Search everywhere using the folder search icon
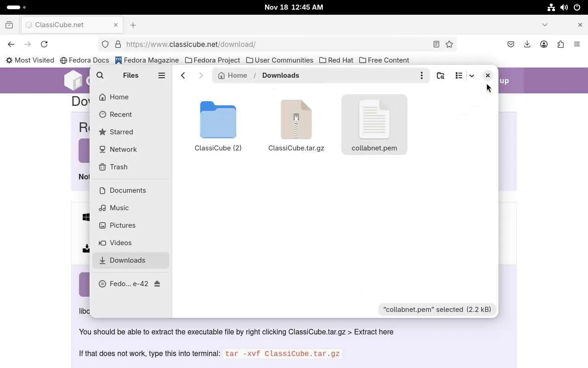 (x=441, y=75)
